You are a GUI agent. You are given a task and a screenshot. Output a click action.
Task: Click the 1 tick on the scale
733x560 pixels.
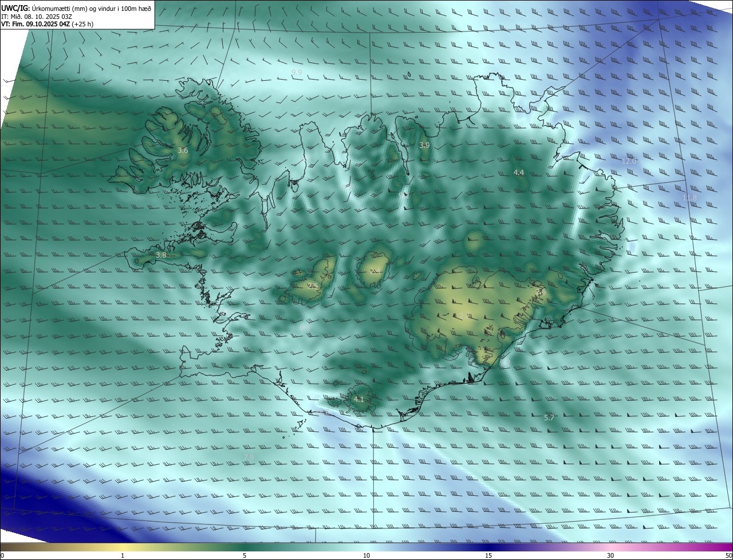click(123, 556)
